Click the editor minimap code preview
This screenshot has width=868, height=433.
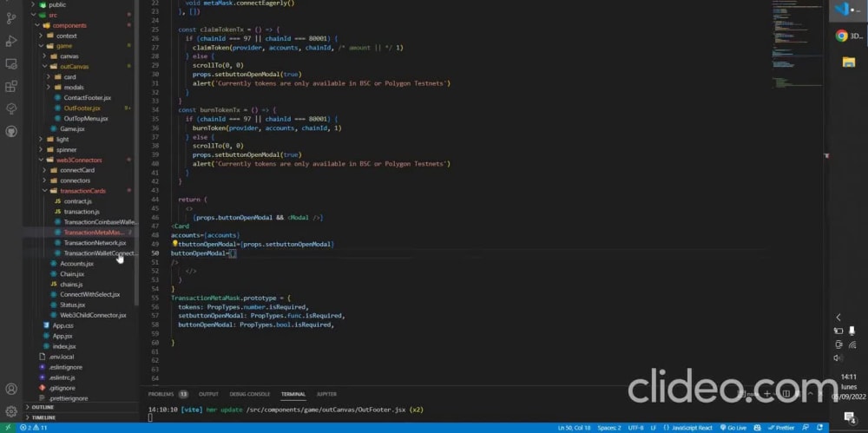[797, 44]
